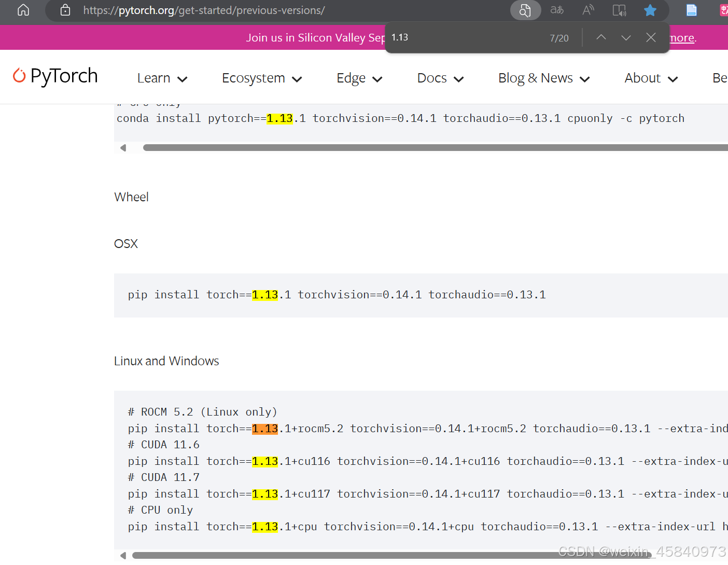Click the browser home icon
The height and width of the screenshot is (565, 728).
(23, 10)
